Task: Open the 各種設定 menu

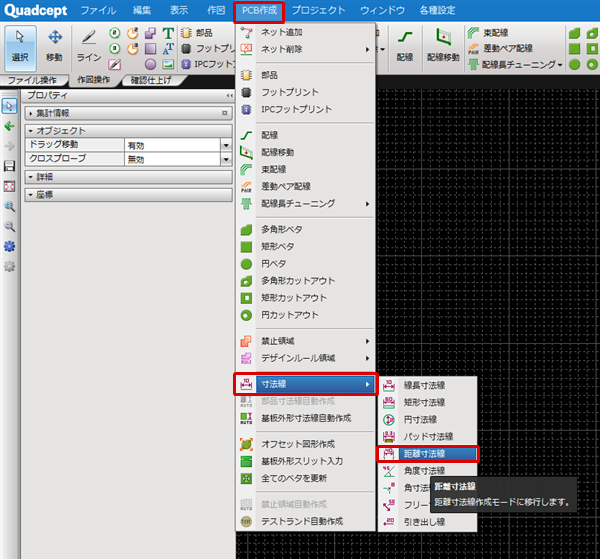Action: pyautogui.click(x=437, y=10)
